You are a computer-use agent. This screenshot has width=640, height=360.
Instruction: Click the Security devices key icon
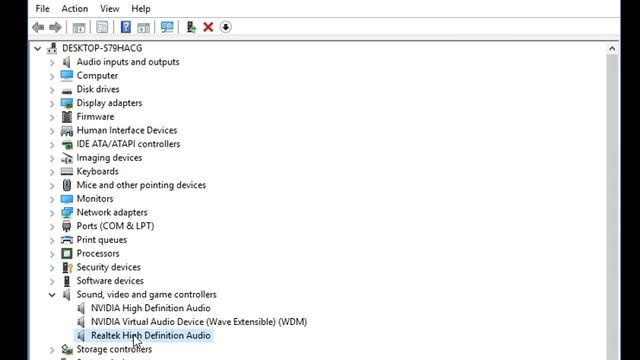coord(67,267)
